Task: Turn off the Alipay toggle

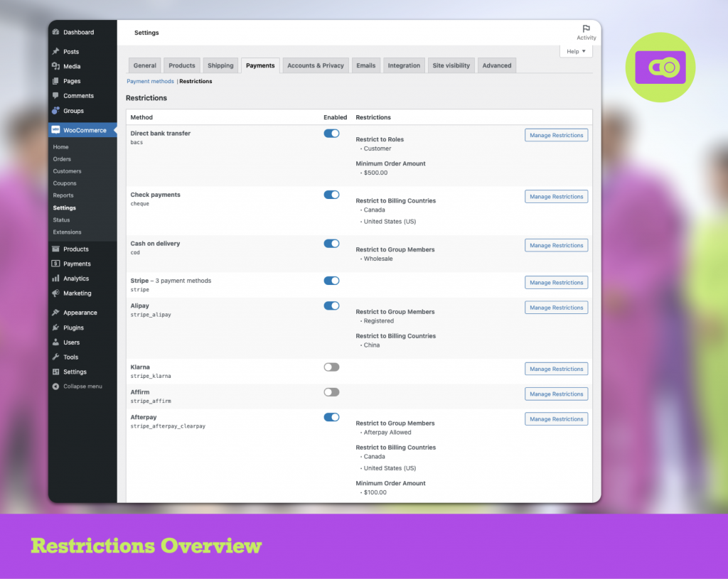Action: point(331,305)
